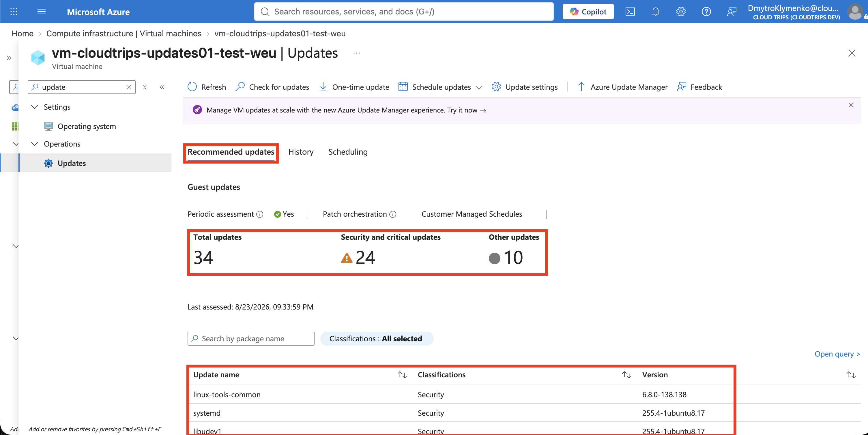Switch to the Scheduling tab
Screen dimensions: 868x435
348,152
